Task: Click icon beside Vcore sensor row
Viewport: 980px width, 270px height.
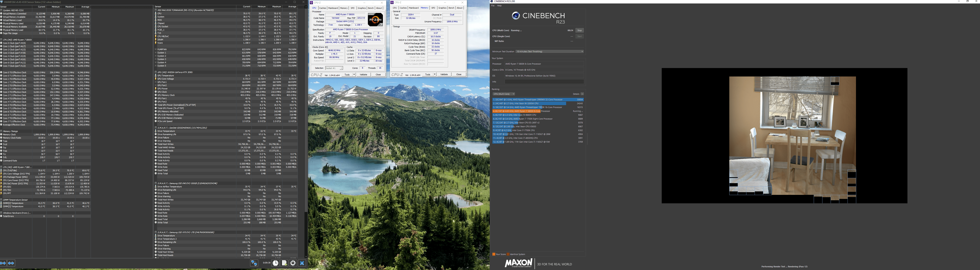Action: coord(156,43)
